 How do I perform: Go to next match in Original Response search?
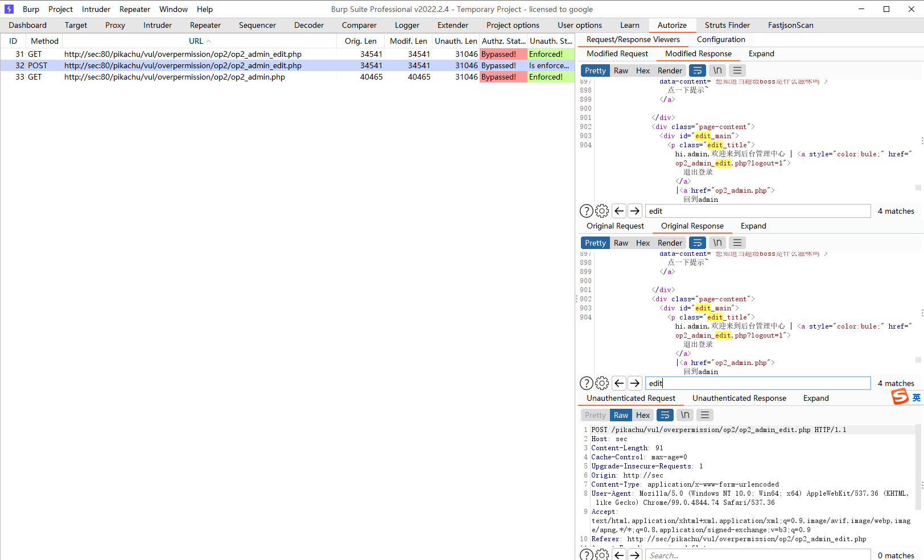(635, 383)
